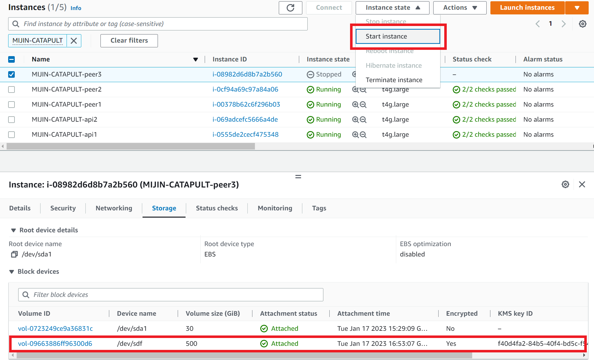
Task: Collapse Root device details section
Action: [x=13, y=230]
